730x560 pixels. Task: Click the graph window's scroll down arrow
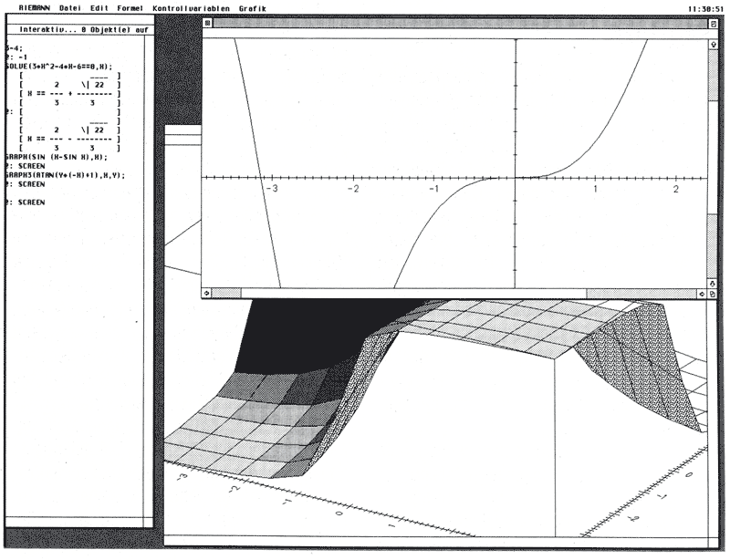point(713,281)
